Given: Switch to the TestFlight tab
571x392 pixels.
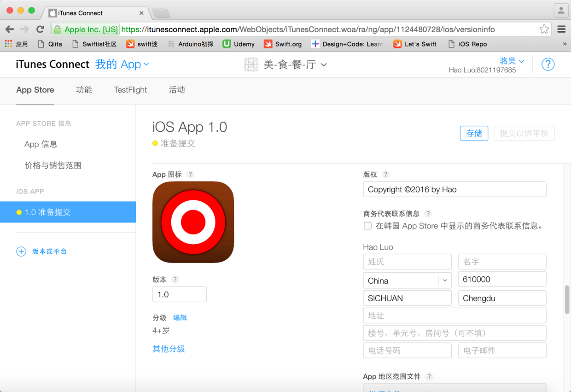Looking at the screenshot, I should pyautogui.click(x=130, y=90).
